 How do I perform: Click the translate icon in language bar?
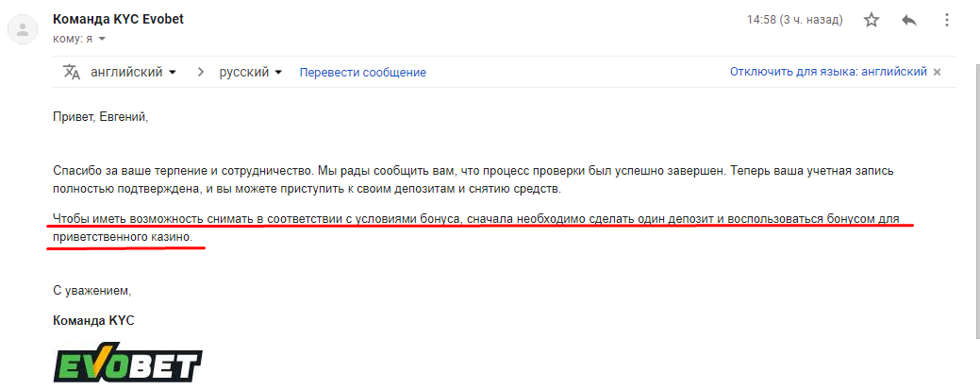[72, 72]
